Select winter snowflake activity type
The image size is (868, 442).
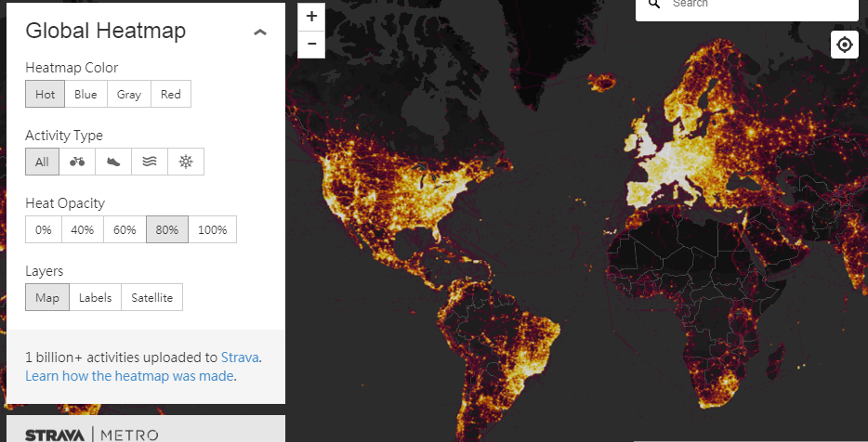click(x=186, y=162)
